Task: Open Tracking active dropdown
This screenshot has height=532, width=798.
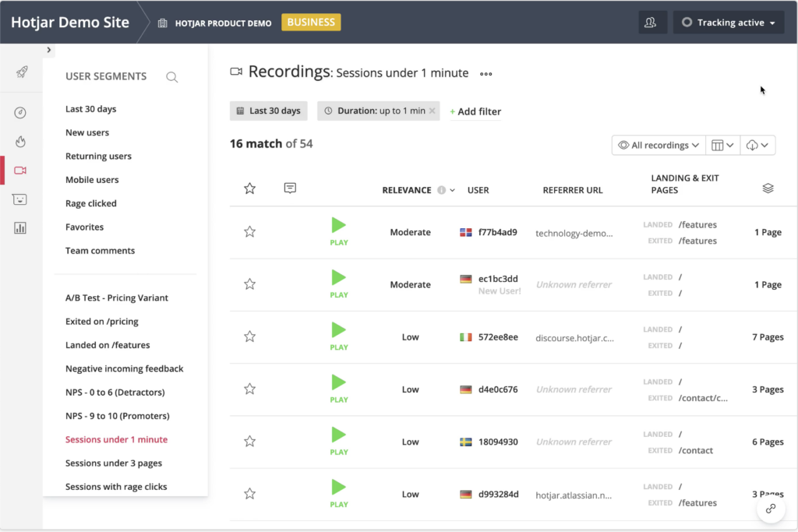Action: [x=729, y=23]
